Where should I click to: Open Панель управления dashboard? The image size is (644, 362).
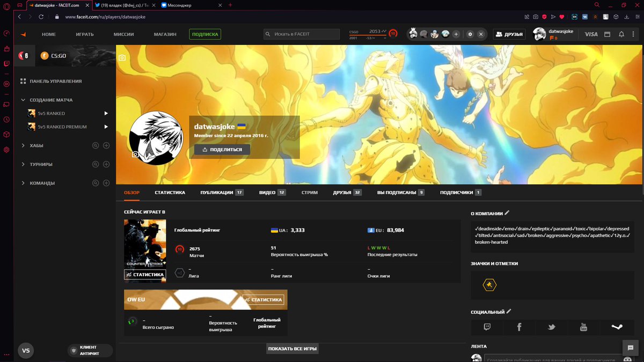[x=52, y=81]
